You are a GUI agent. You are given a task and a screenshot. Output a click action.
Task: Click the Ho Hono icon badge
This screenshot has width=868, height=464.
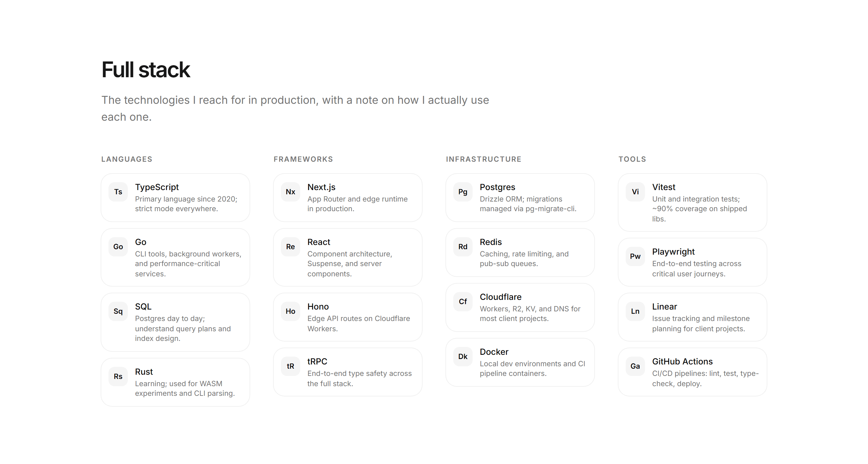click(291, 311)
